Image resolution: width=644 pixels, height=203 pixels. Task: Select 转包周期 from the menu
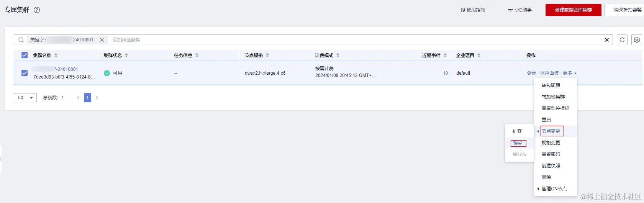pos(551,85)
